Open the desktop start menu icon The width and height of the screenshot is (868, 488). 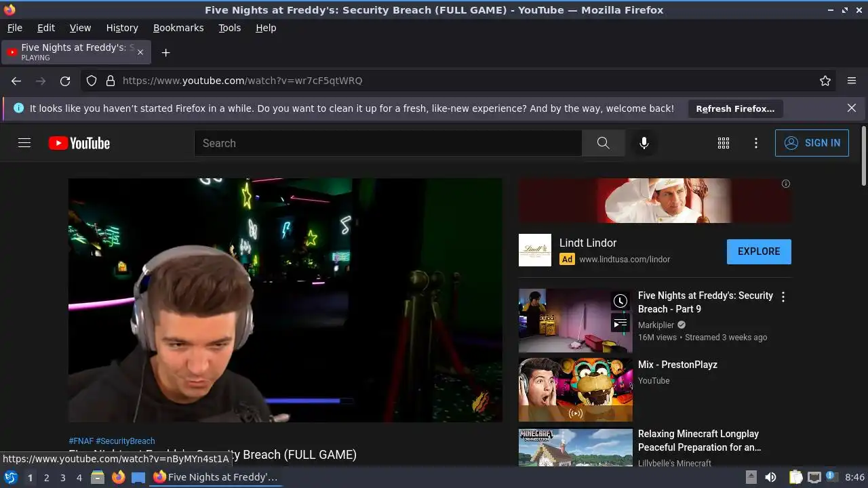coord(11,477)
